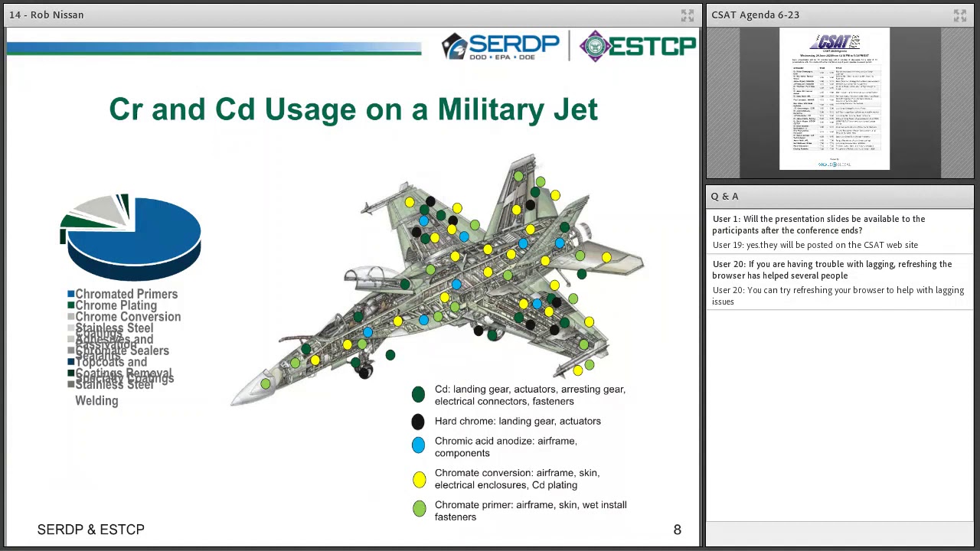Viewport: 980px width, 551px height.
Task: Click the Q & A panel header
Action: pos(840,196)
